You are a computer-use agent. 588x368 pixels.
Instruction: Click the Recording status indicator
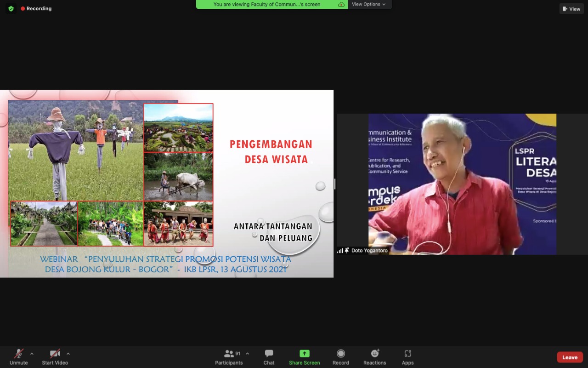pyautogui.click(x=36, y=9)
